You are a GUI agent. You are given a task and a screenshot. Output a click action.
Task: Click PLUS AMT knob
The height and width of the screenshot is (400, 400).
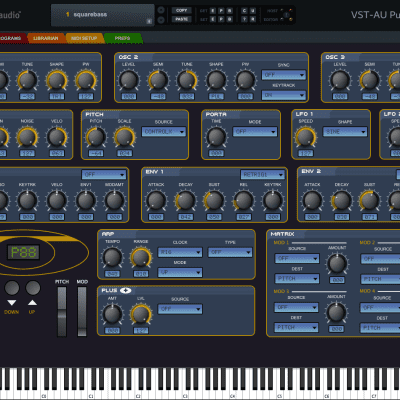click(x=112, y=314)
